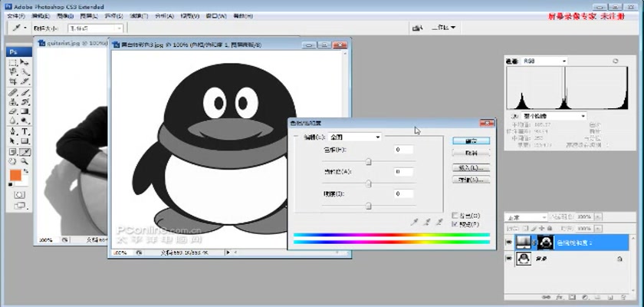Swap foreground and background colors
This screenshot has height=307, width=644.
(x=26, y=171)
